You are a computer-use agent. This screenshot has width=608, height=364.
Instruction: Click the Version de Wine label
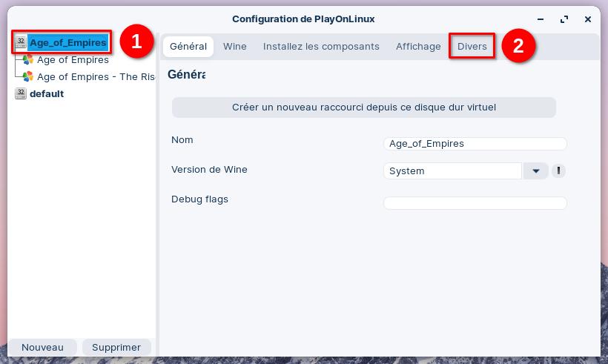pos(209,170)
